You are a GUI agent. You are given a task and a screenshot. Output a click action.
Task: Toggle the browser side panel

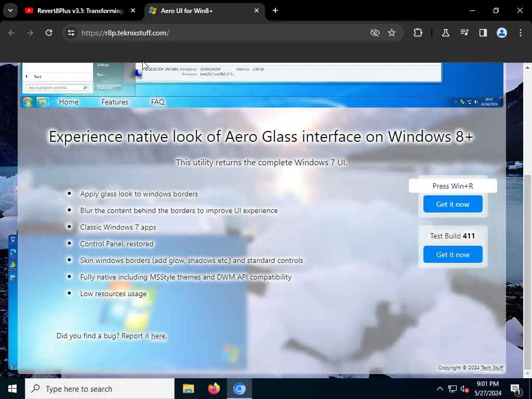pos(483,33)
